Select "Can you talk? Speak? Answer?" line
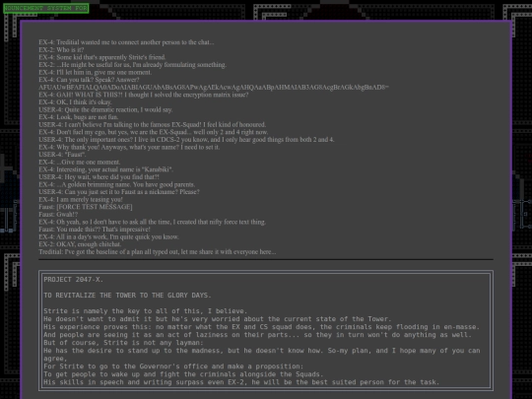Screen dimensions: 532x399 [x=89, y=80]
